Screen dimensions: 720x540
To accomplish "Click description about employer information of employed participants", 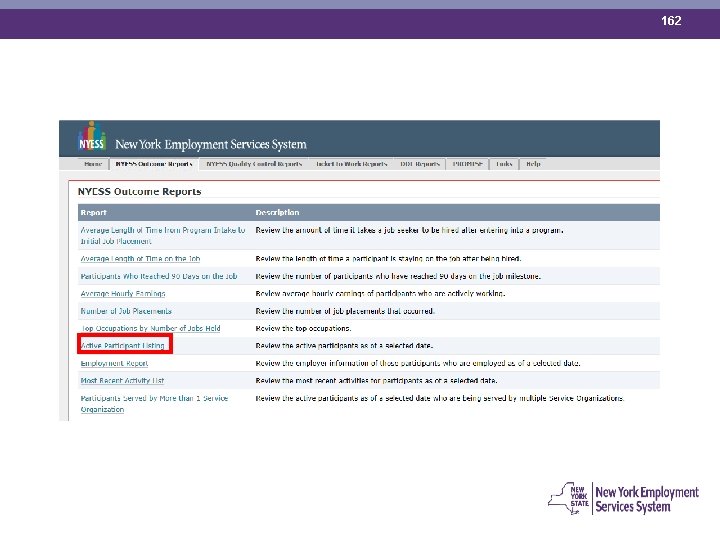I will (x=418, y=363).
